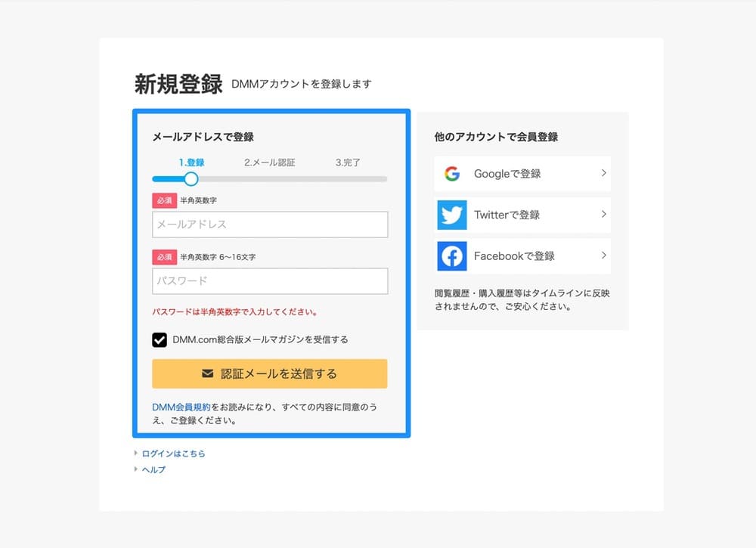Click the triangle bullet beside ヘルプ
Image resolution: width=756 pixels, height=548 pixels.
click(x=136, y=469)
